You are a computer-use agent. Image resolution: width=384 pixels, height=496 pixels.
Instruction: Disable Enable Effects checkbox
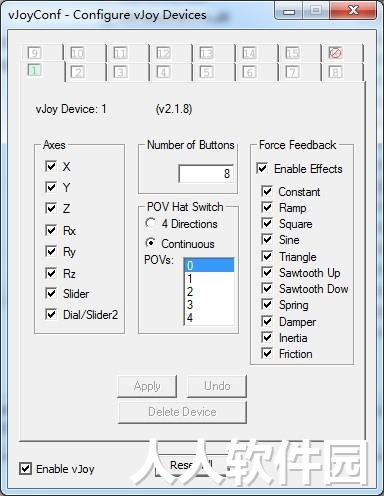[262, 168]
